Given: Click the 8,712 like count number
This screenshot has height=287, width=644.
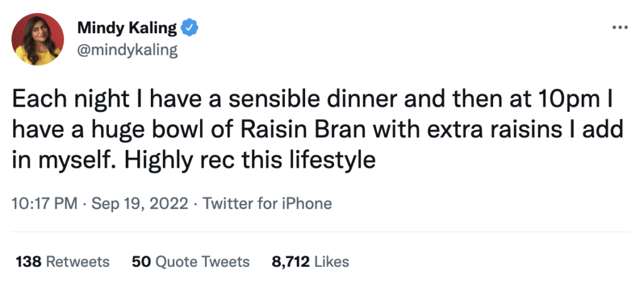Looking at the screenshot, I should 289,261.
